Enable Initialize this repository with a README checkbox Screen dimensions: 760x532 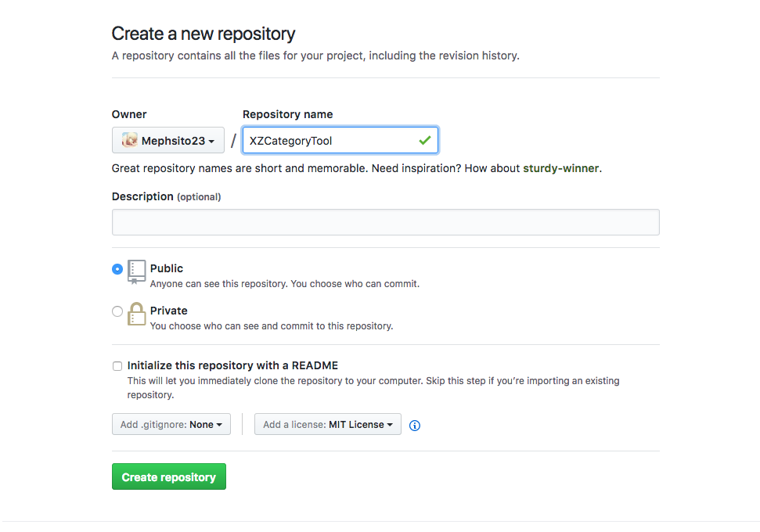(x=117, y=366)
